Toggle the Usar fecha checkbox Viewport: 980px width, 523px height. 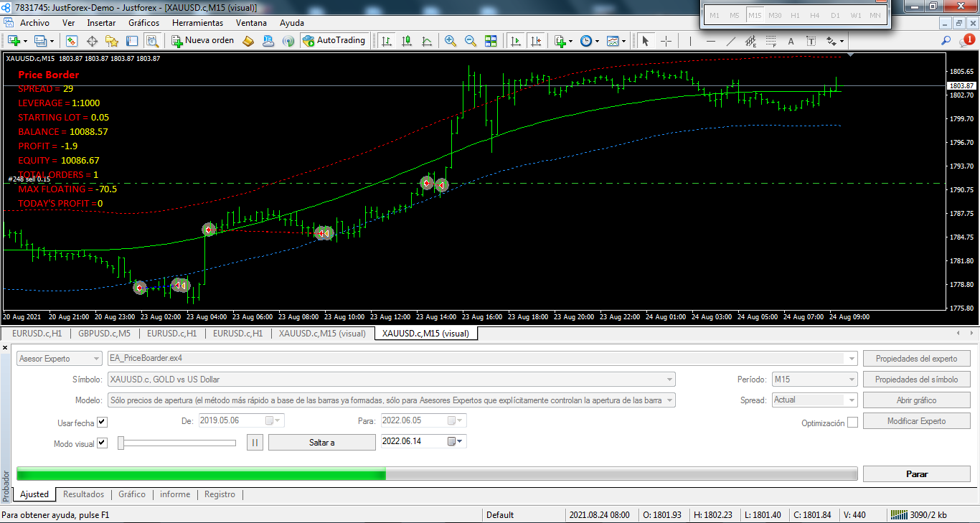point(102,422)
